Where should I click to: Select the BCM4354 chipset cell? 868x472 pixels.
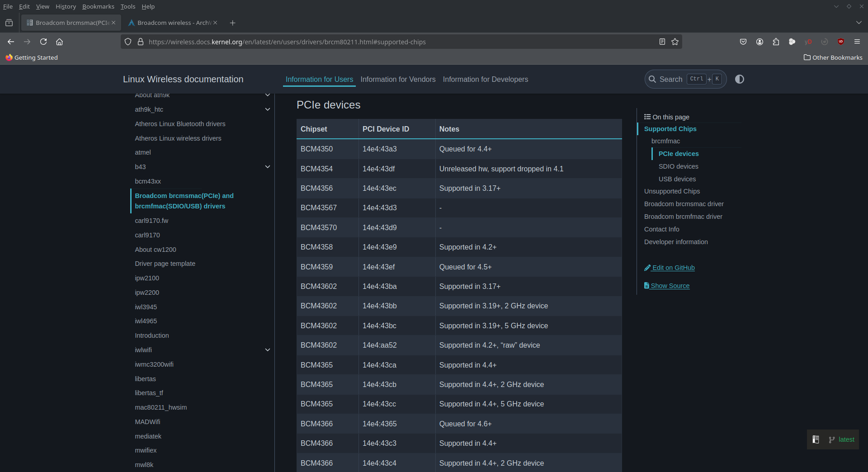[x=327, y=169]
